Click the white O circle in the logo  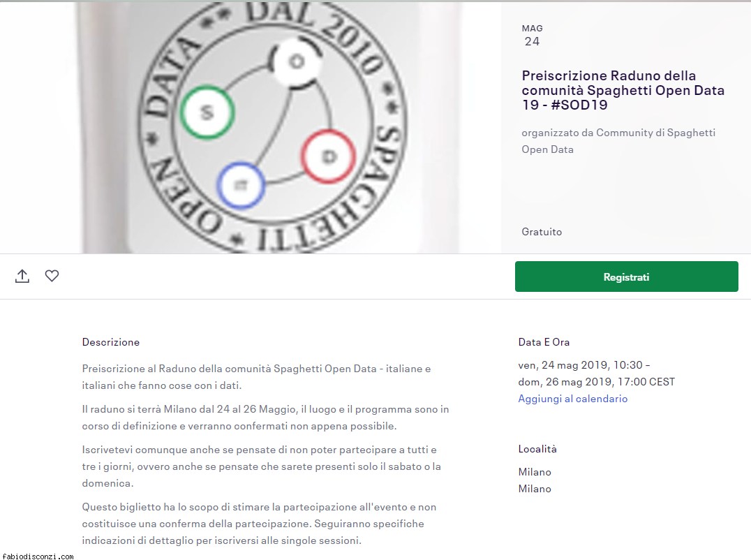pyautogui.click(x=296, y=62)
